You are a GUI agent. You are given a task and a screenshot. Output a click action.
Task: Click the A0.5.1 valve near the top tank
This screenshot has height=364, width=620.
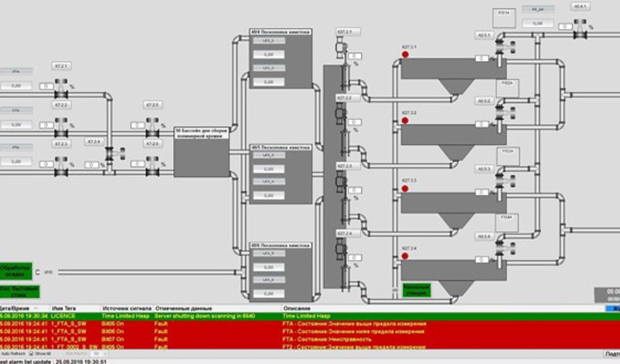pos(505,47)
